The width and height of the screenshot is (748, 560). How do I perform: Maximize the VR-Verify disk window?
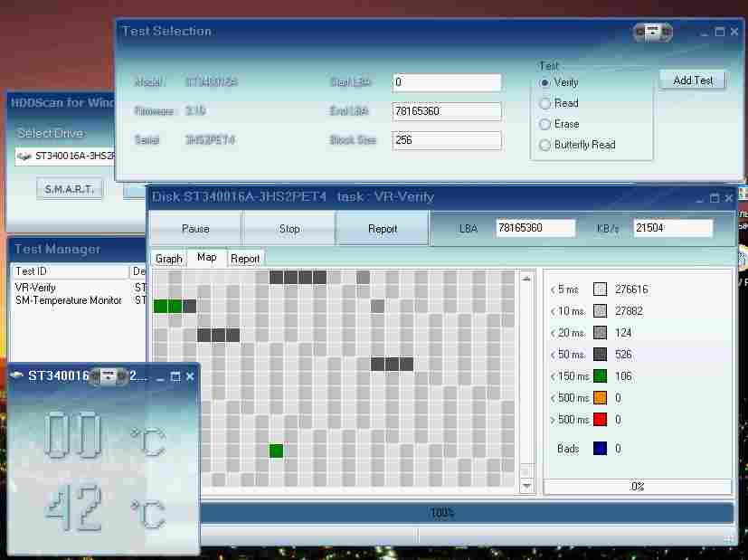pos(715,198)
